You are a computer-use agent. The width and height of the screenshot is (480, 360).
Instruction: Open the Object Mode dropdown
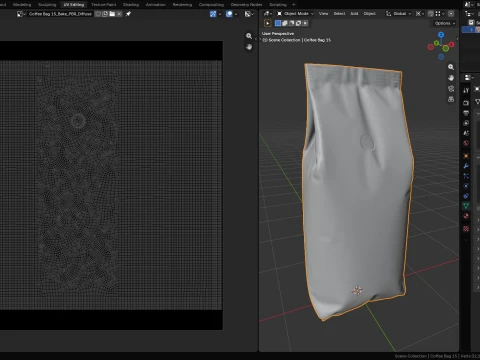295,14
